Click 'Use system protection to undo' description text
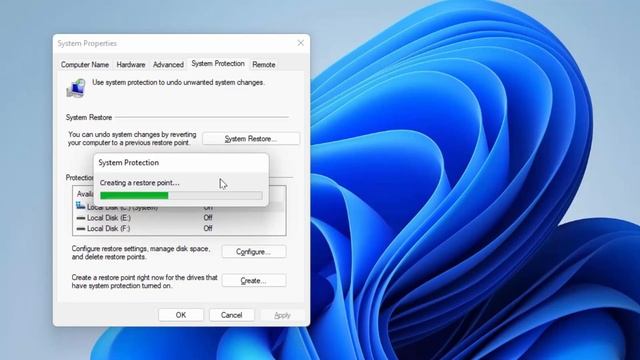 tap(178, 82)
